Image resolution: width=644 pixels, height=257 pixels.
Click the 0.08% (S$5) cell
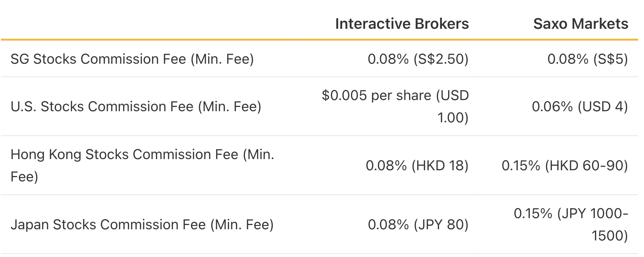click(x=587, y=59)
